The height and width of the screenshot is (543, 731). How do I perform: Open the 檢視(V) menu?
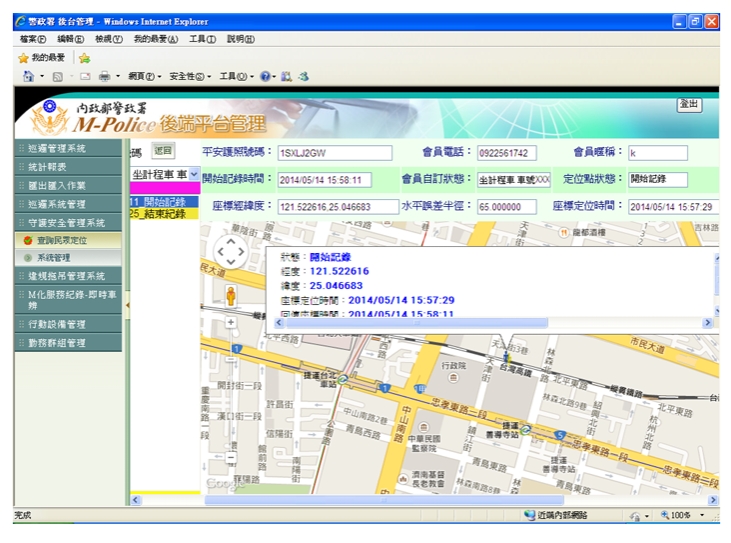[x=109, y=39]
